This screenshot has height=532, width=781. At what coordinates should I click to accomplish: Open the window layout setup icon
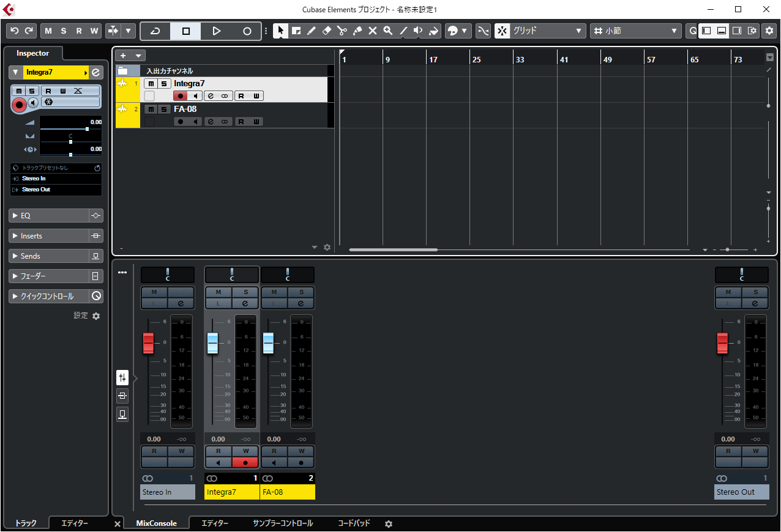(752, 31)
